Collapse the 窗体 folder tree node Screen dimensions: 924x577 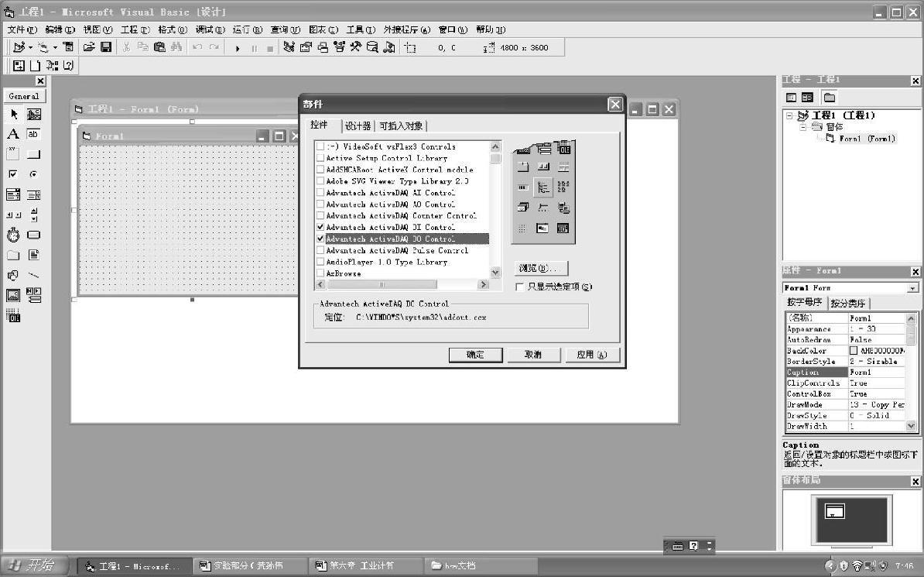[803, 127]
